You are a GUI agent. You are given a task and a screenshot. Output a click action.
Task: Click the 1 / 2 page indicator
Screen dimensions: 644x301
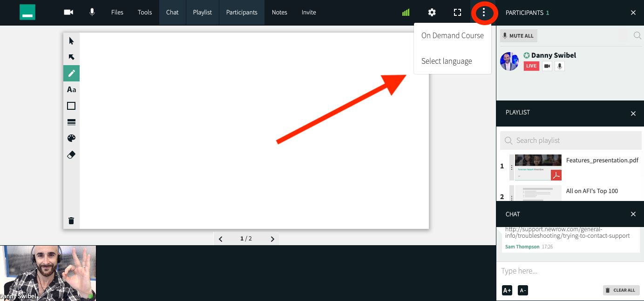click(x=246, y=239)
